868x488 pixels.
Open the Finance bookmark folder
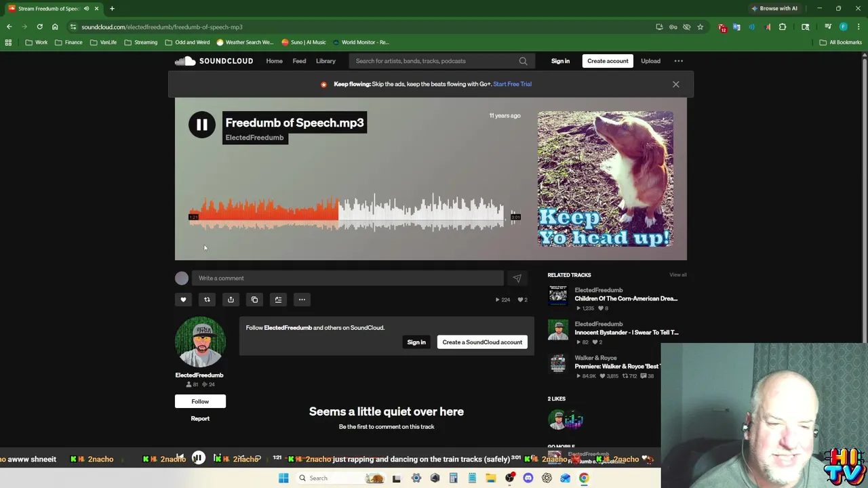pyautogui.click(x=68, y=42)
